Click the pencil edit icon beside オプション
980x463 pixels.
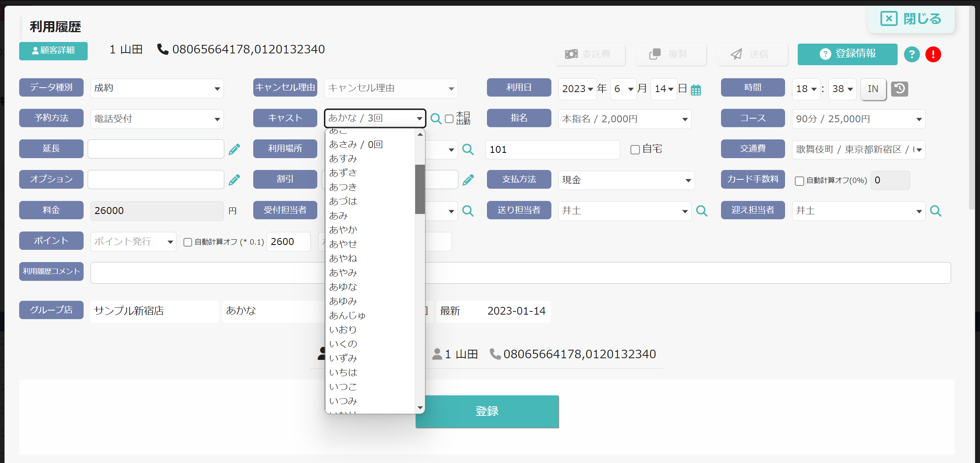point(234,180)
